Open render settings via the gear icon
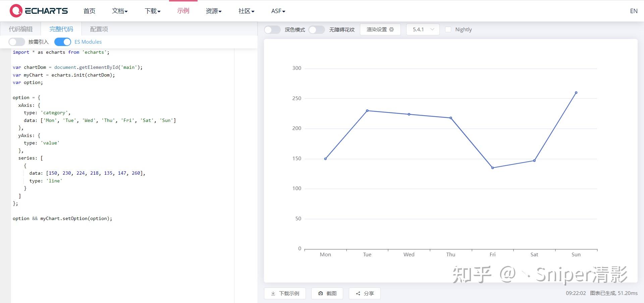Viewport: 644px width, 303px height. click(391, 30)
